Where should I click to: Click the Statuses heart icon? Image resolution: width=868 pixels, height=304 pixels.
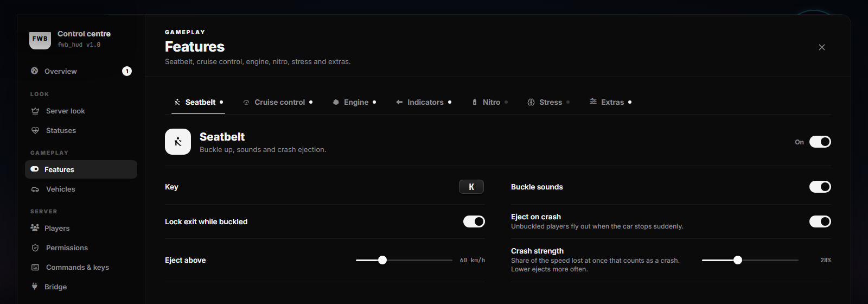[x=35, y=130]
